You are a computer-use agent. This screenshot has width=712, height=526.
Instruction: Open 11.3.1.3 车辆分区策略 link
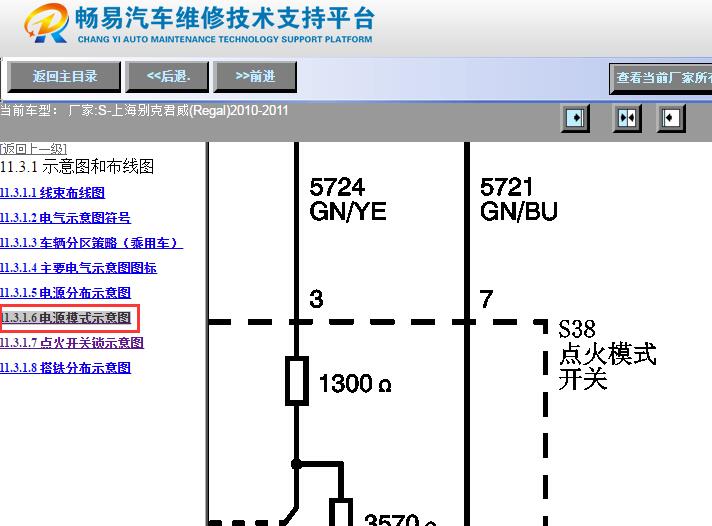pyautogui.click(x=91, y=243)
